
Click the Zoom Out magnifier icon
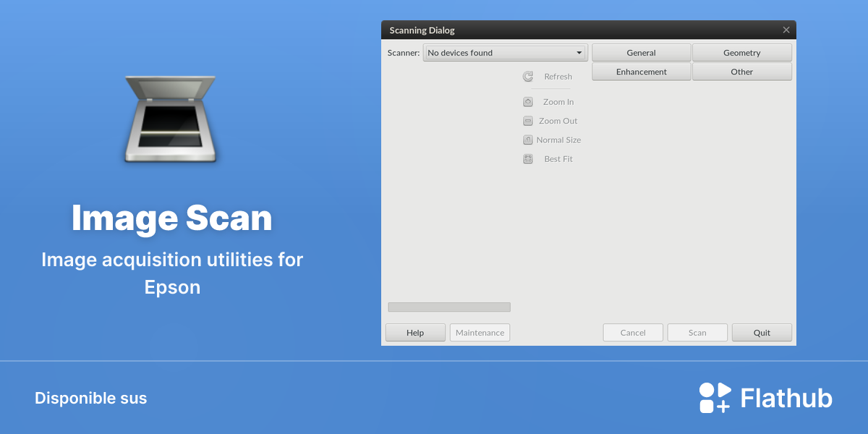(528, 121)
